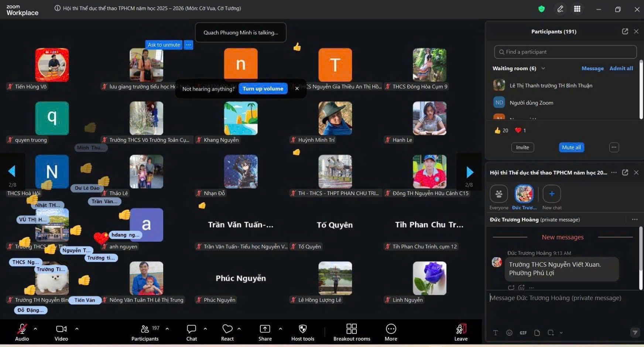
Task: Click the GIF icon in chat composer
Action: point(523,333)
